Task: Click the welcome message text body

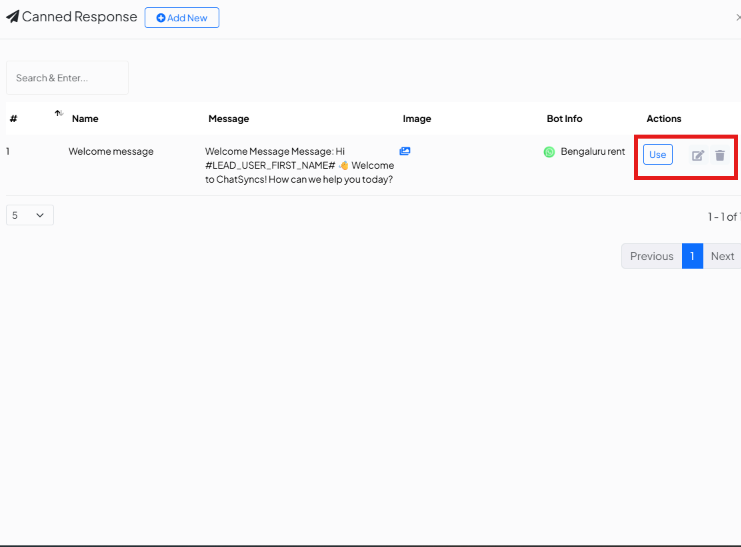Action: tap(299, 165)
